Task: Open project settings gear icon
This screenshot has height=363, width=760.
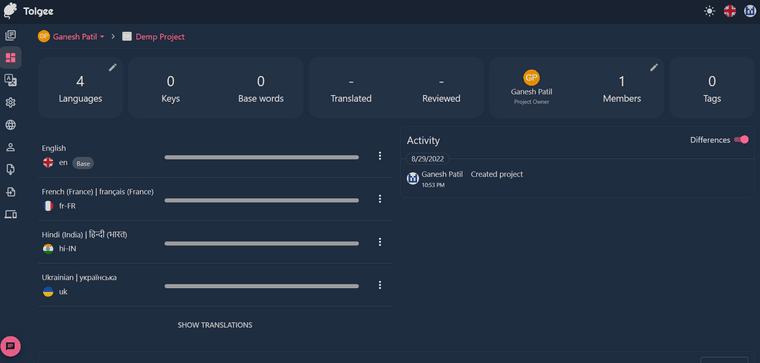Action: pos(10,103)
